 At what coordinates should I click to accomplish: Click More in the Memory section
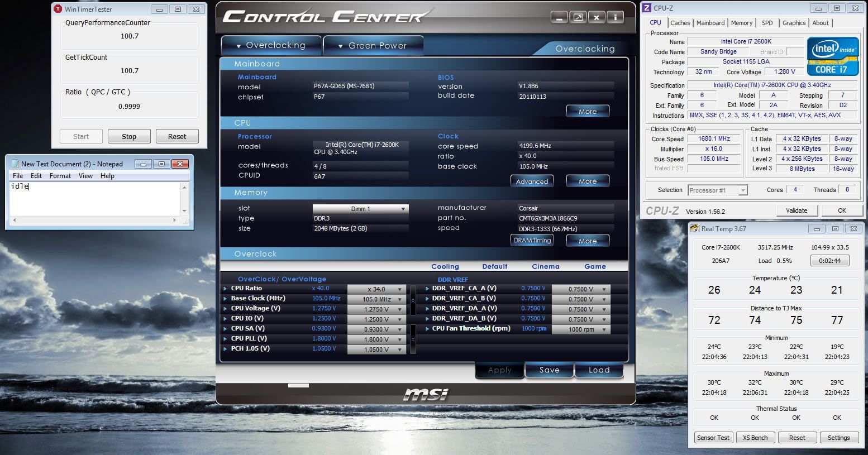pyautogui.click(x=588, y=241)
